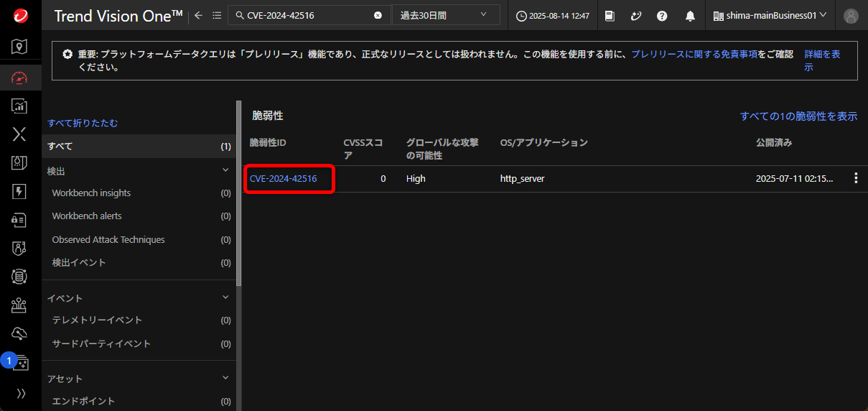Click the 公開済み column header
Screen dimensions: 868x411
coord(774,143)
